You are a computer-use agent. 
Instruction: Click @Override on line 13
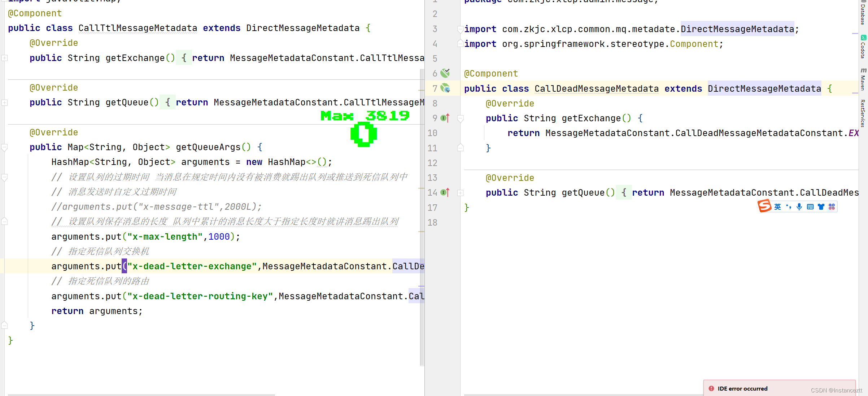(x=510, y=178)
